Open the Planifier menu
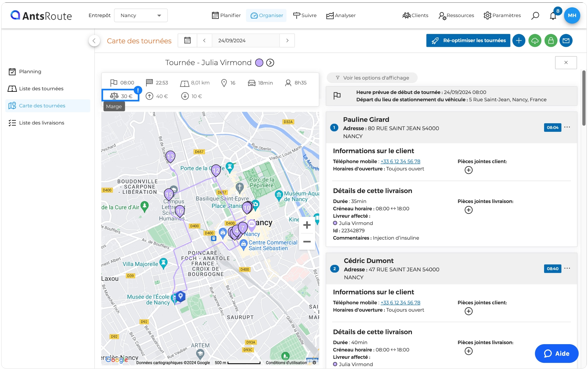This screenshot has width=588, height=371. pyautogui.click(x=226, y=15)
